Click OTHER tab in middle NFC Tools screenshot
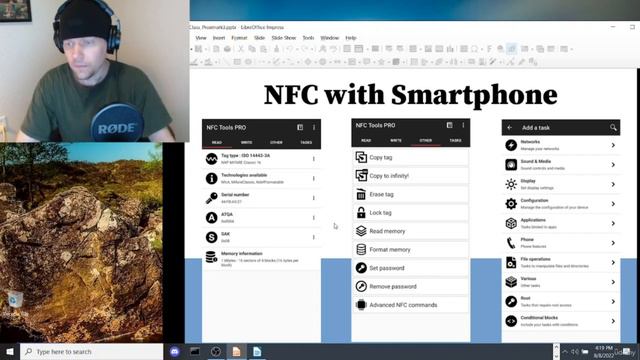Viewport: 640px width, 360px height. [x=426, y=140]
